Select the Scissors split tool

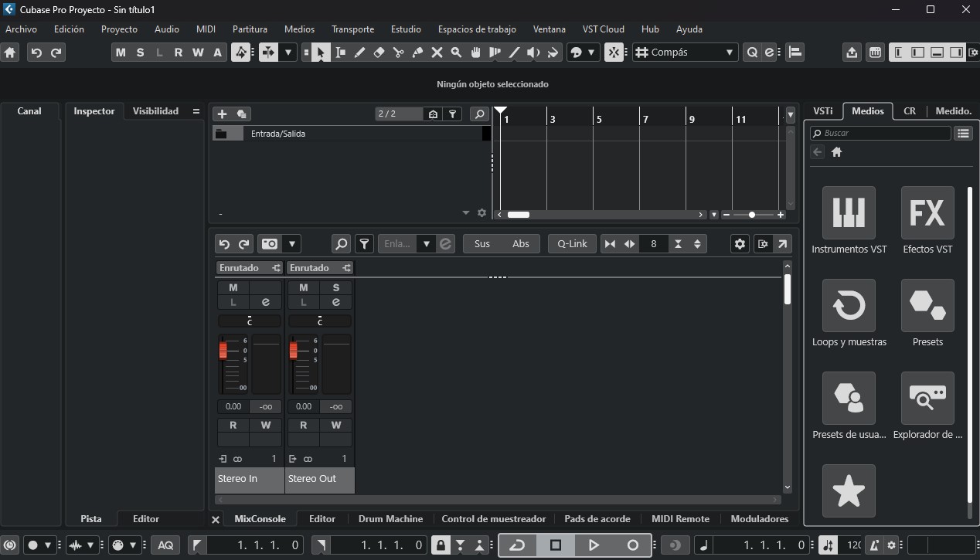point(398,53)
